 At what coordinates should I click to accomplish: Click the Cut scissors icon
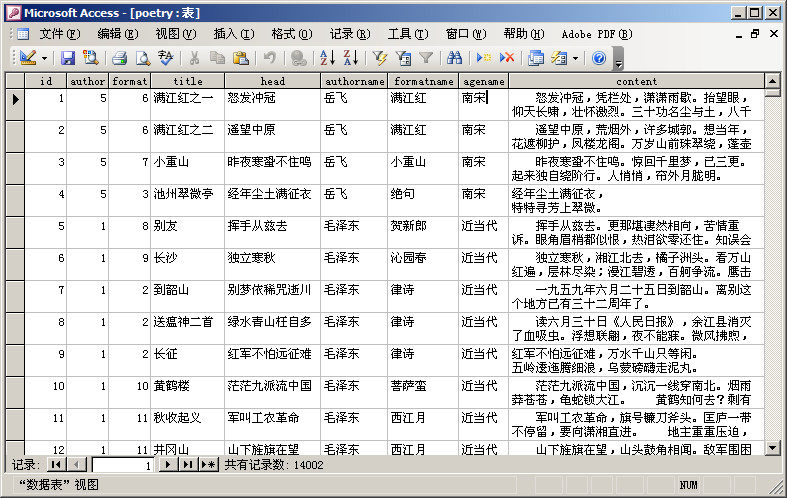click(x=194, y=58)
